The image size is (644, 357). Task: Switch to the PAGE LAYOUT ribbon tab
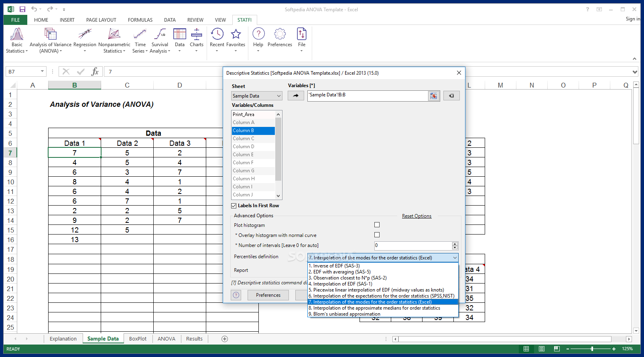click(x=101, y=20)
